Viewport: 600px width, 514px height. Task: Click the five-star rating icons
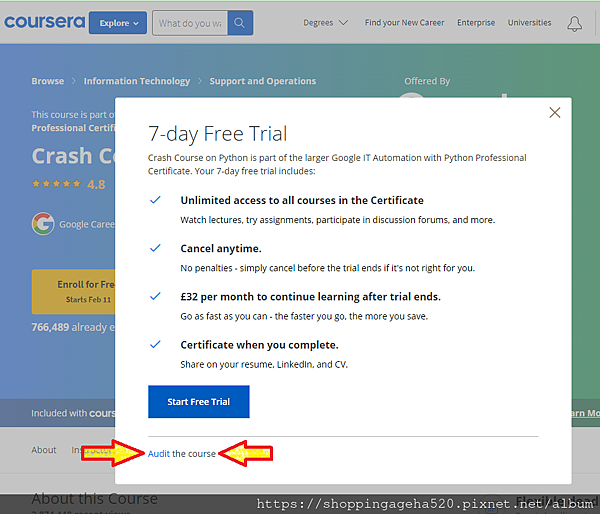click(x=56, y=184)
